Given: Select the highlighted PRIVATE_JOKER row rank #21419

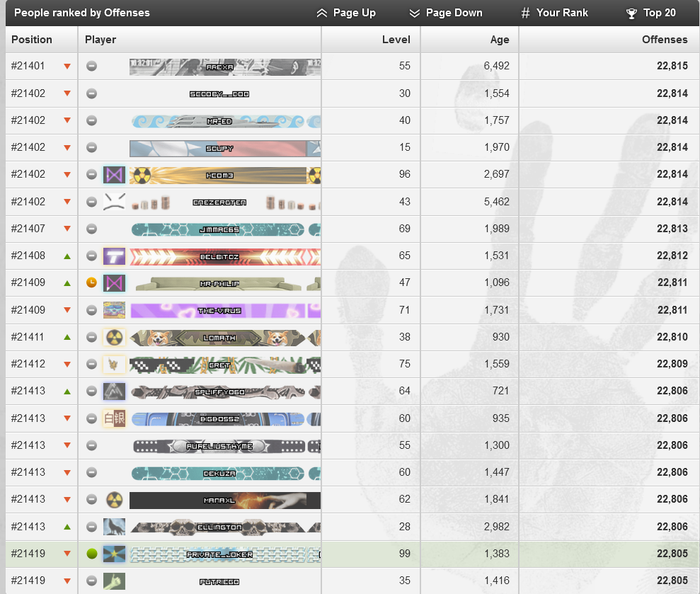Looking at the screenshot, I should (x=352, y=554).
